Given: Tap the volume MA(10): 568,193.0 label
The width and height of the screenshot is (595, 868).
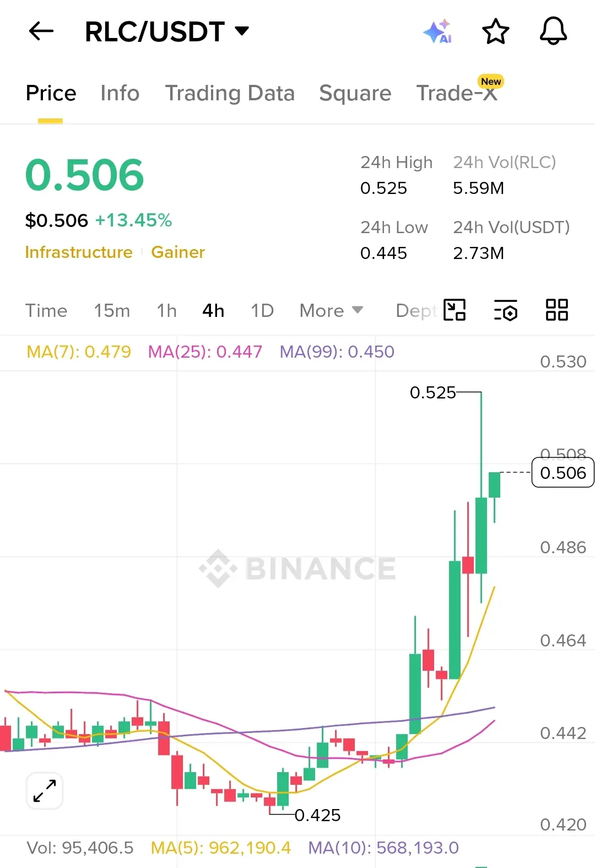Looking at the screenshot, I should click(383, 848).
